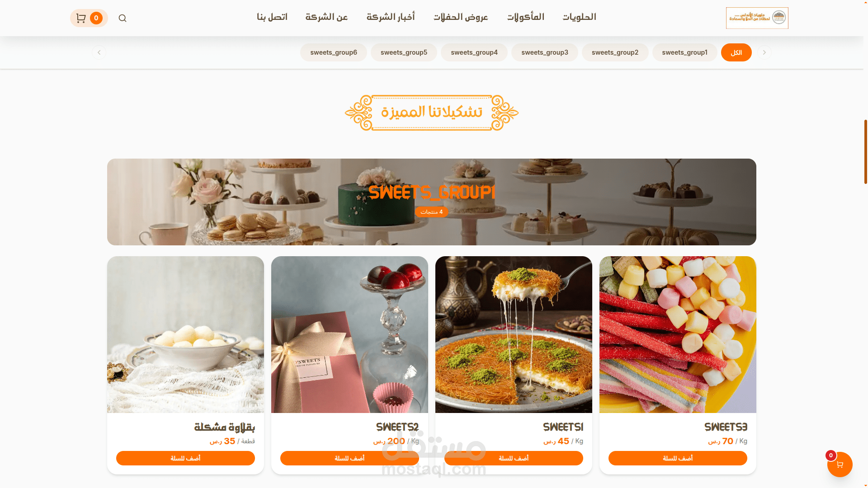Click the search magnifier icon

click(123, 18)
